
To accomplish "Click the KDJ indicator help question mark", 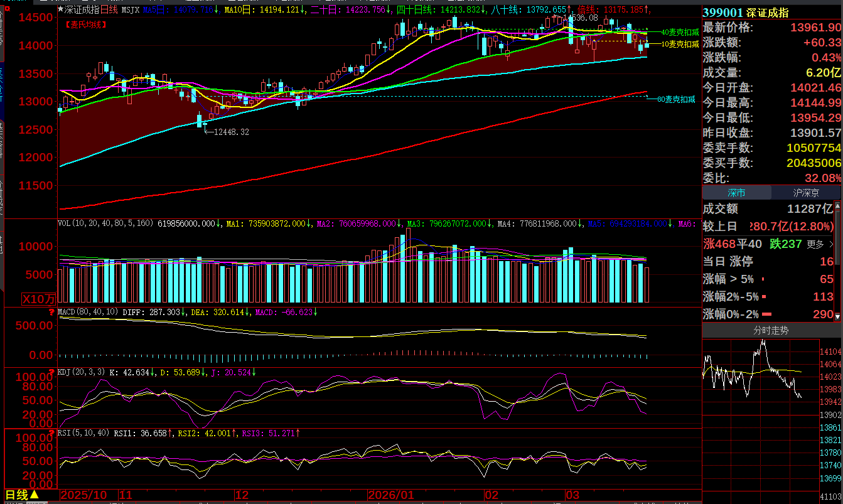I will pos(51,372).
